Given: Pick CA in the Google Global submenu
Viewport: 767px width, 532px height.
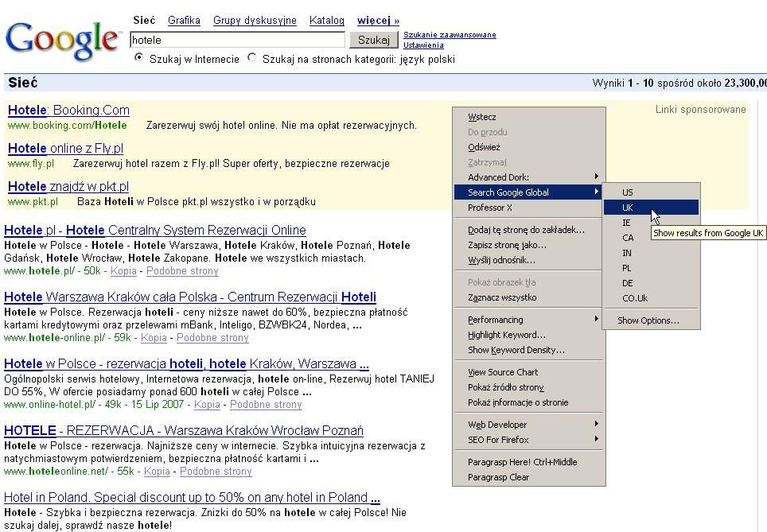Looking at the screenshot, I should pos(651,238).
